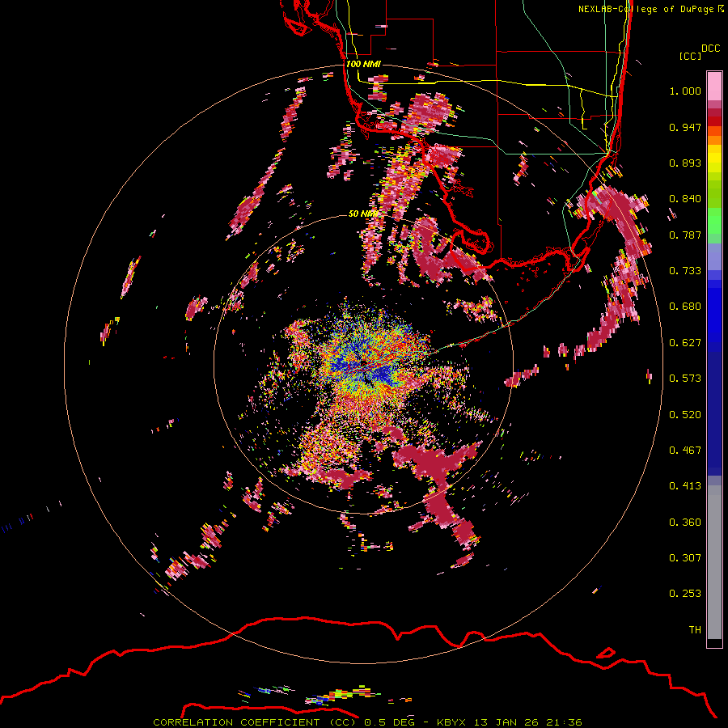The height and width of the screenshot is (728, 728).
Task: Click the 0.680 scale value
Action: click(x=685, y=307)
